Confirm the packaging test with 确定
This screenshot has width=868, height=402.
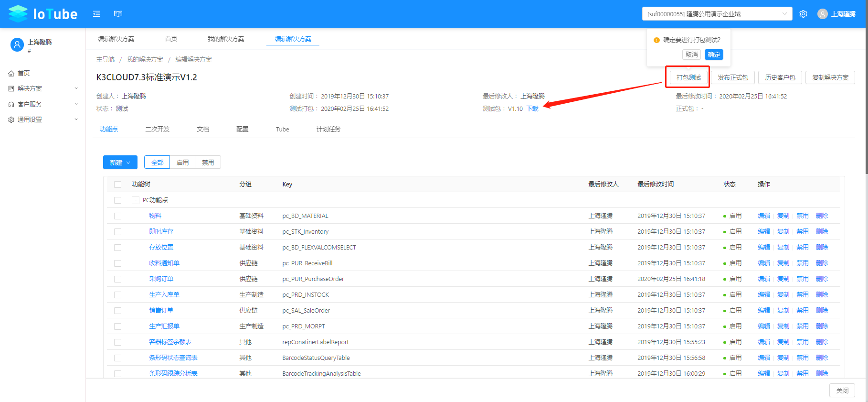pos(714,54)
